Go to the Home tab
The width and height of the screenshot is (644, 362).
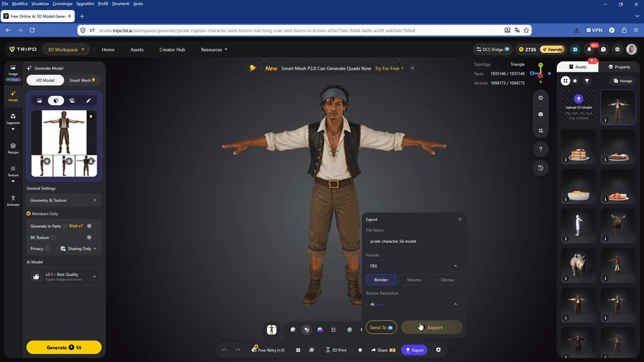pos(108,50)
